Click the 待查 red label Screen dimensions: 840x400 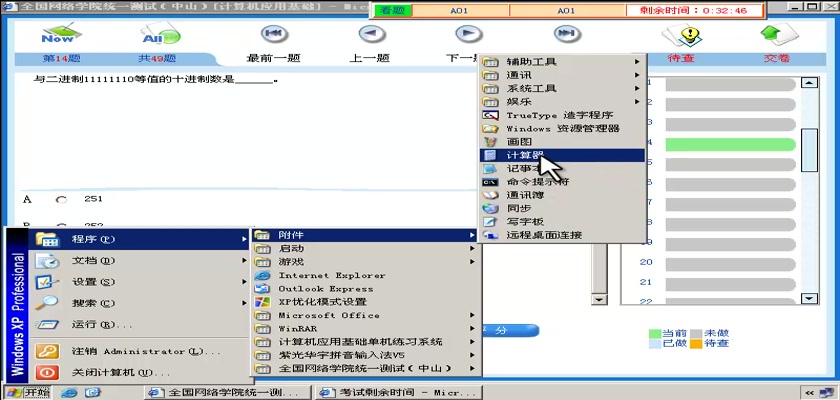(x=681, y=58)
